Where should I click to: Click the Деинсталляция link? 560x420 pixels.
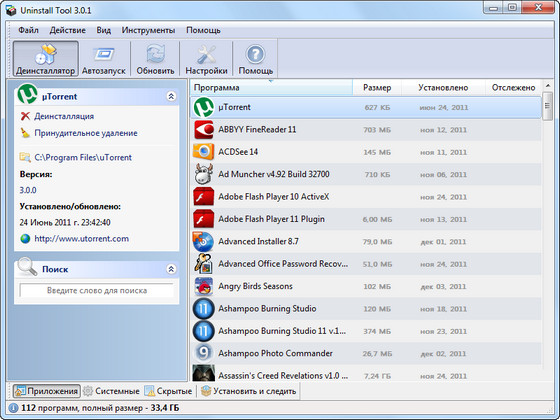click(x=64, y=116)
